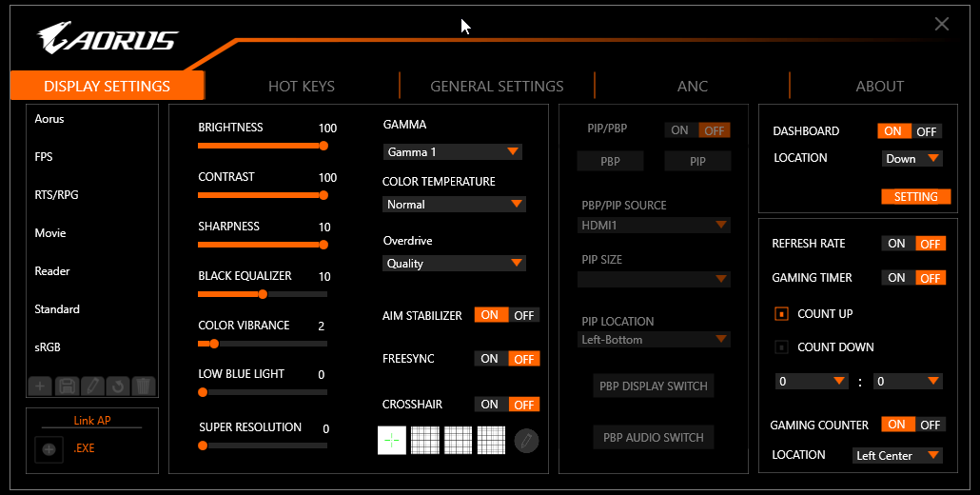The image size is (980, 495).
Task: Open the Overdrive dropdown
Action: click(454, 263)
